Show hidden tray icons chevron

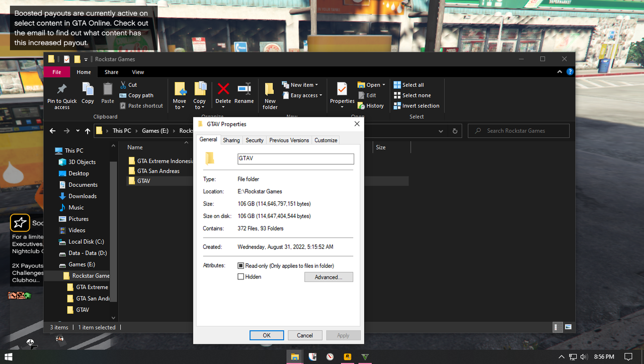tap(562, 356)
